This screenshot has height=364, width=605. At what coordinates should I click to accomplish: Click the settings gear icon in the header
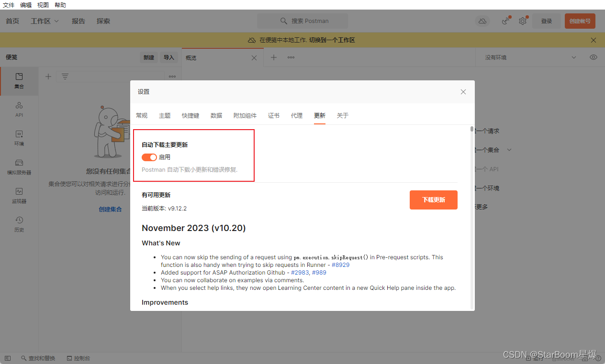[x=523, y=21]
